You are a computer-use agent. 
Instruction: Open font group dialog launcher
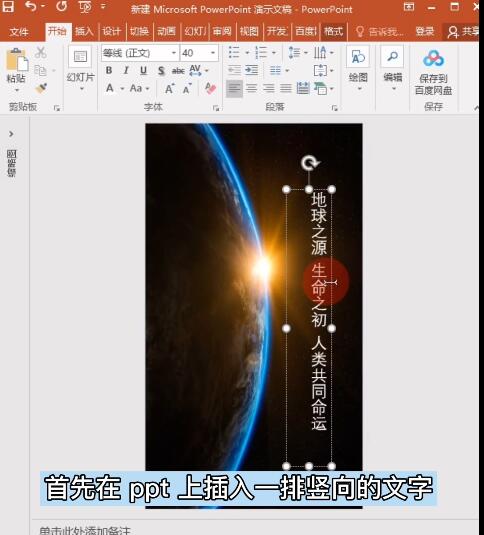216,108
